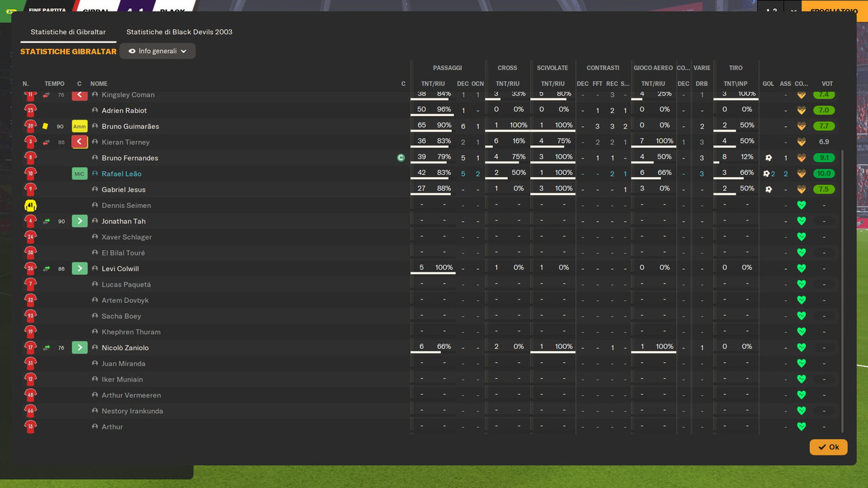Confirm with the orange Ok button
The height and width of the screenshot is (488, 868).
click(x=828, y=447)
